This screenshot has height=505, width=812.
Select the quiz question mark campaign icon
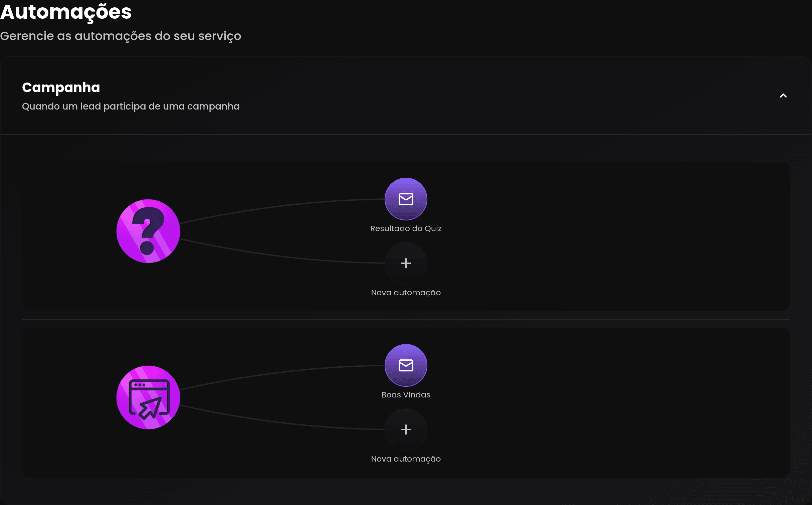tap(148, 231)
